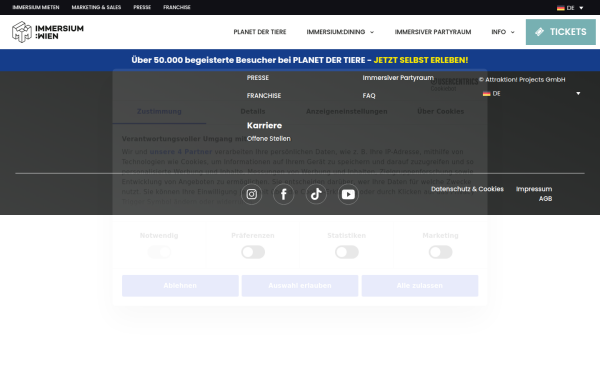Enable the Marketing cookie switch
The height and width of the screenshot is (375, 600).
pos(440,252)
